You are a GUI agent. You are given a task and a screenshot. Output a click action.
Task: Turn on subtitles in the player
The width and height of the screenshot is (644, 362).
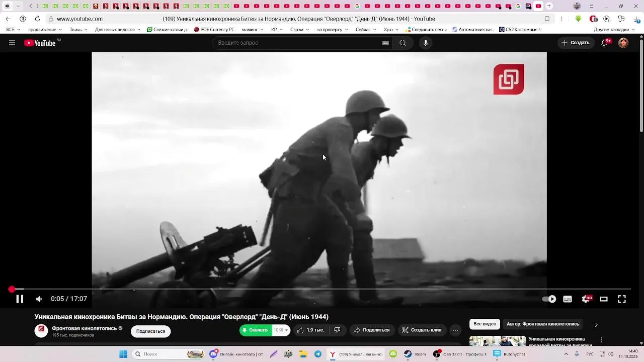coord(568,299)
